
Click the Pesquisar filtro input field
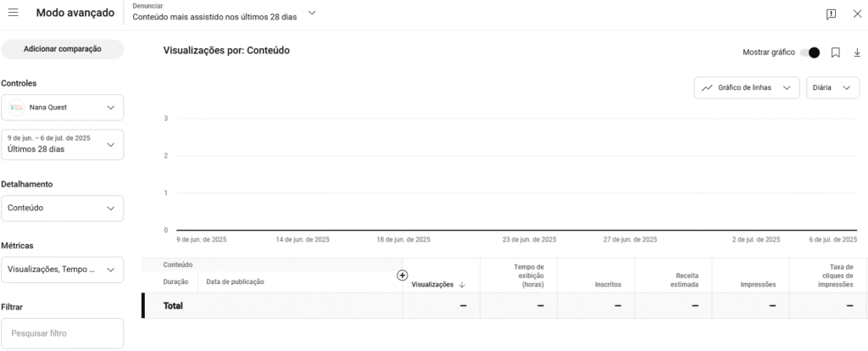pyautogui.click(x=63, y=333)
